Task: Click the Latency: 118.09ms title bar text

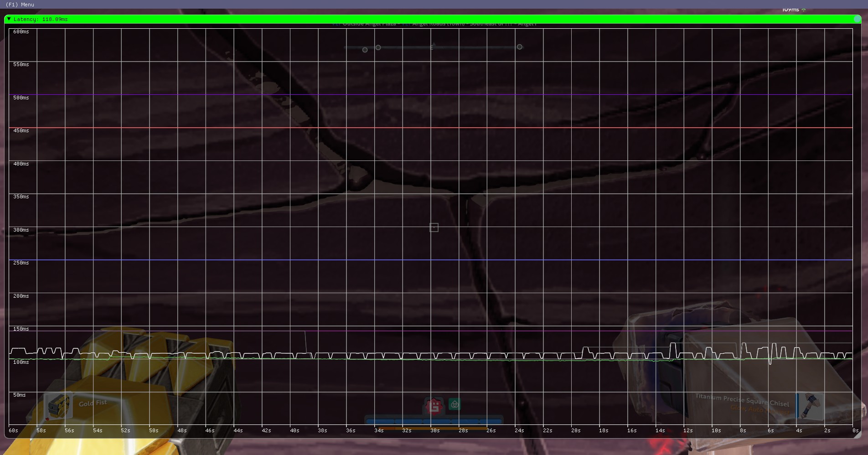Action: pyautogui.click(x=41, y=19)
